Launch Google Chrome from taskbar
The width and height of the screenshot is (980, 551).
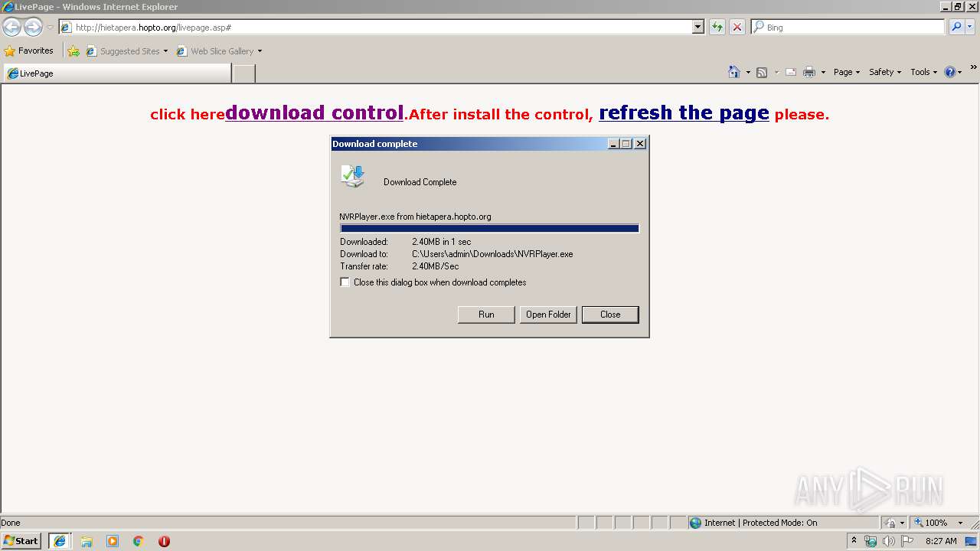(139, 541)
